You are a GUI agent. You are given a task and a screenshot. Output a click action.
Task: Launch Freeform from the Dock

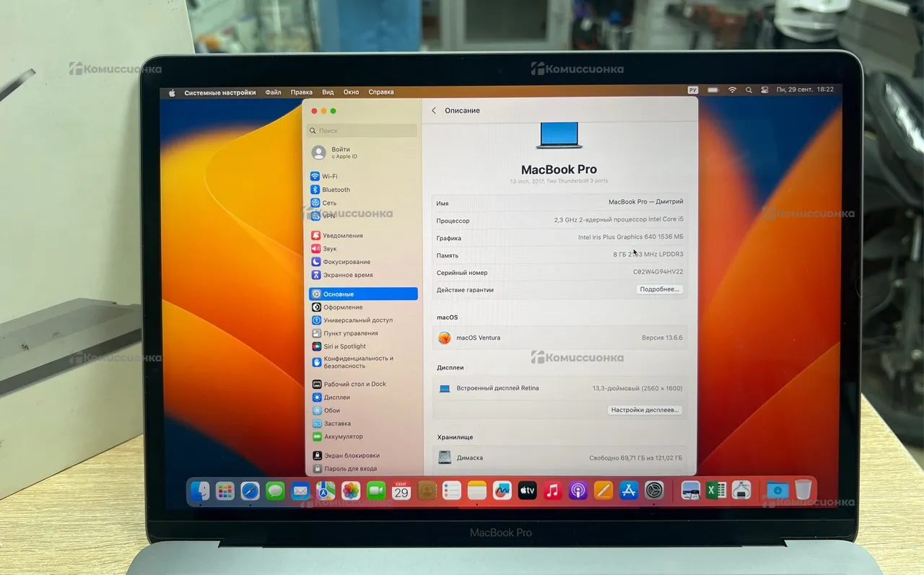tap(502, 491)
